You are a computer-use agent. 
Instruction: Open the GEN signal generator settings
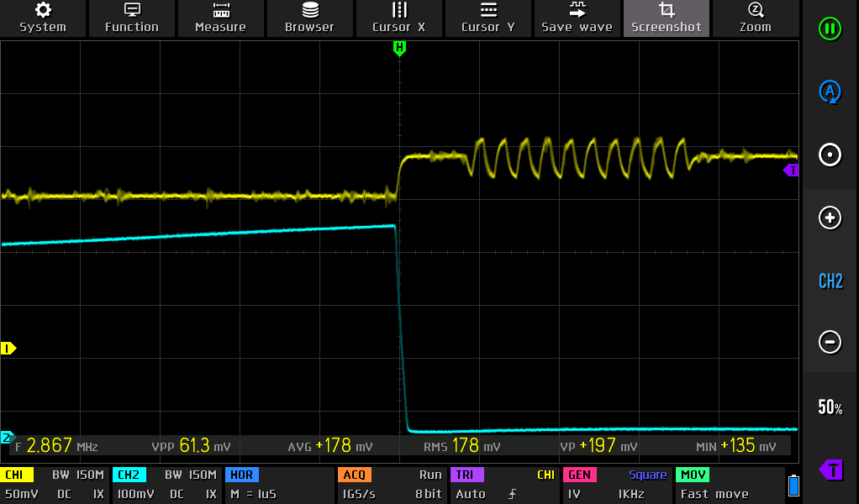617,485
